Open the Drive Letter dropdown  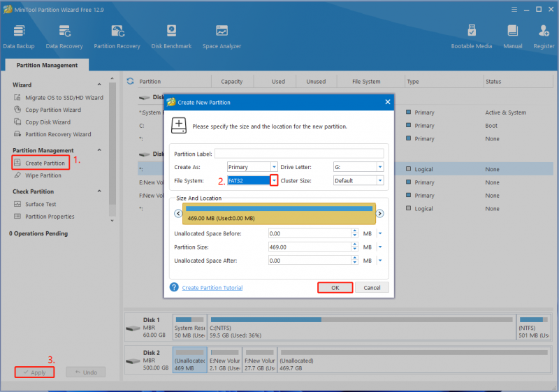coord(380,167)
